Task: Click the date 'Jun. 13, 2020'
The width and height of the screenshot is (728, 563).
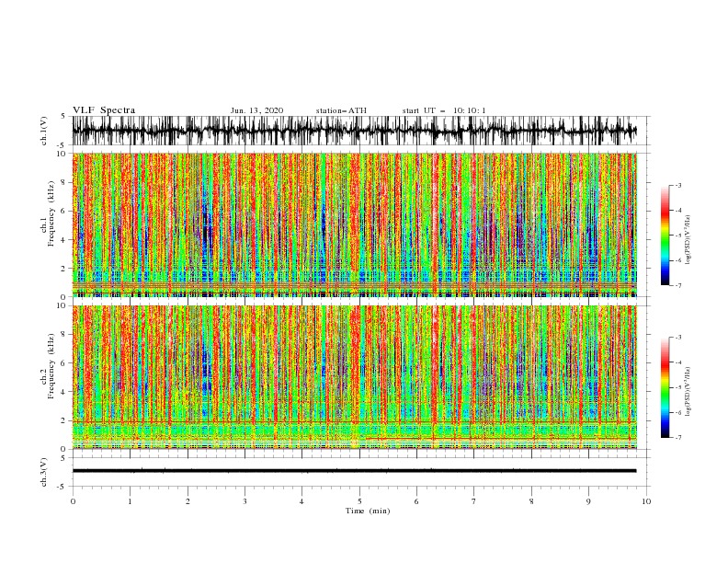Action: coord(256,110)
